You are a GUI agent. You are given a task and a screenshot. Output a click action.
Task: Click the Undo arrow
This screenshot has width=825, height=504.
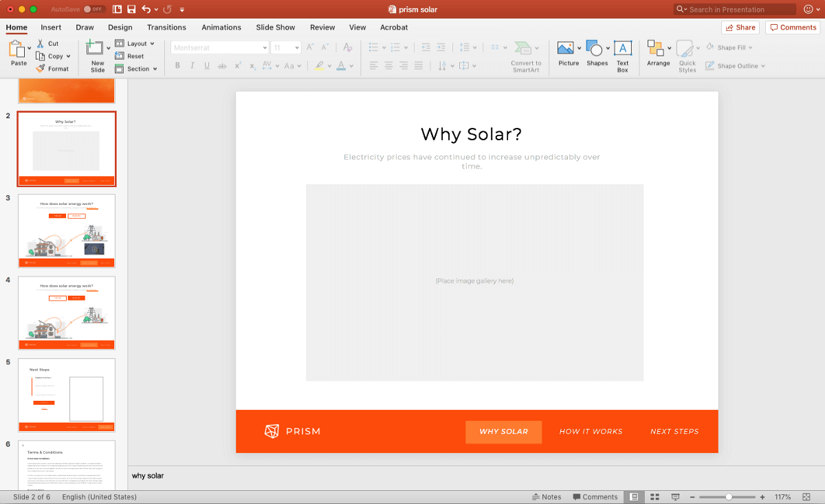tap(146, 9)
